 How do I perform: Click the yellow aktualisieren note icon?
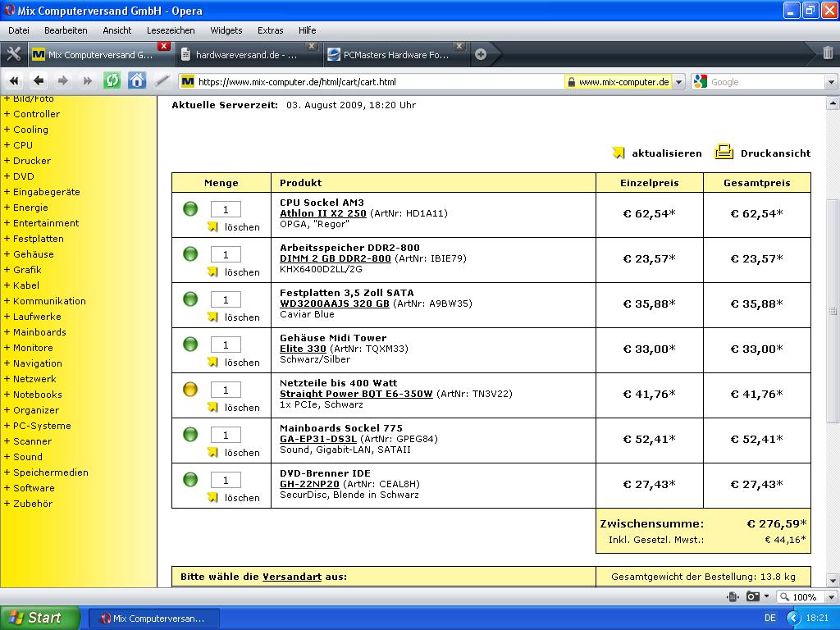(x=619, y=153)
